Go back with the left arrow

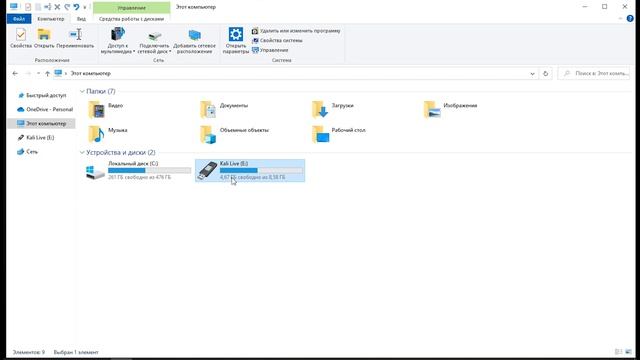click(15, 73)
